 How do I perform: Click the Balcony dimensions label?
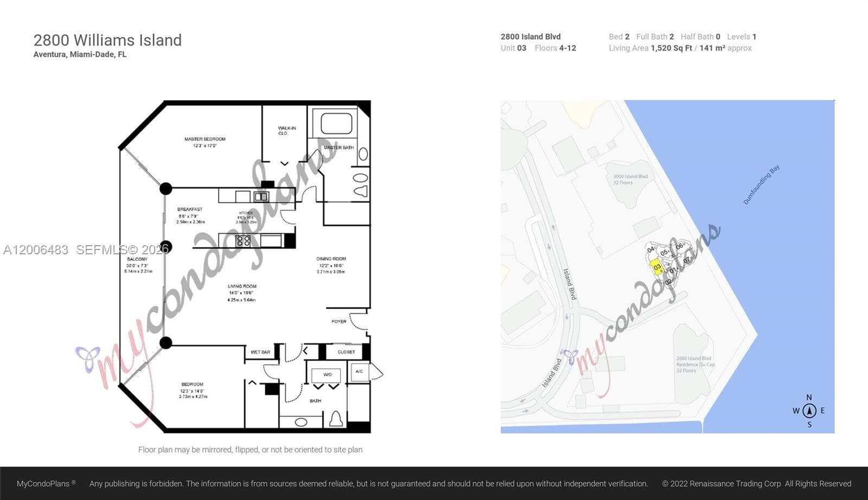pos(138,265)
